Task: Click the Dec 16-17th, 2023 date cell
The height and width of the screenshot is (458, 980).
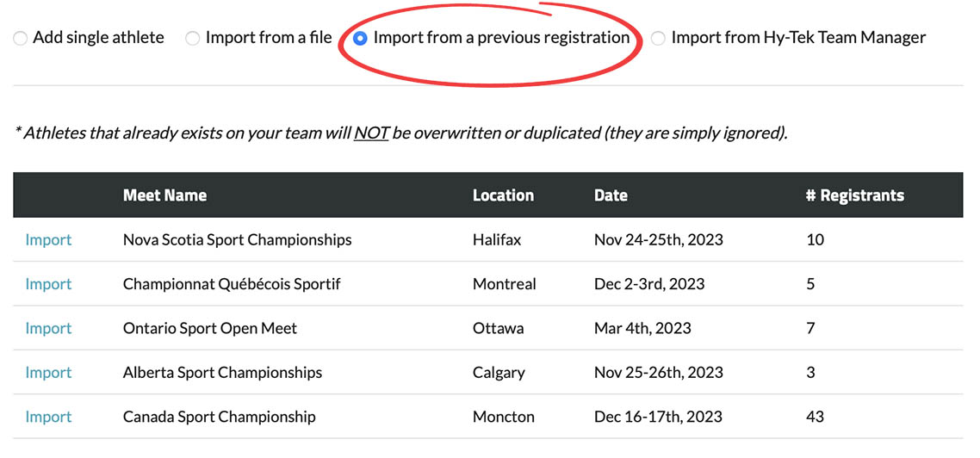Action: 658,417
